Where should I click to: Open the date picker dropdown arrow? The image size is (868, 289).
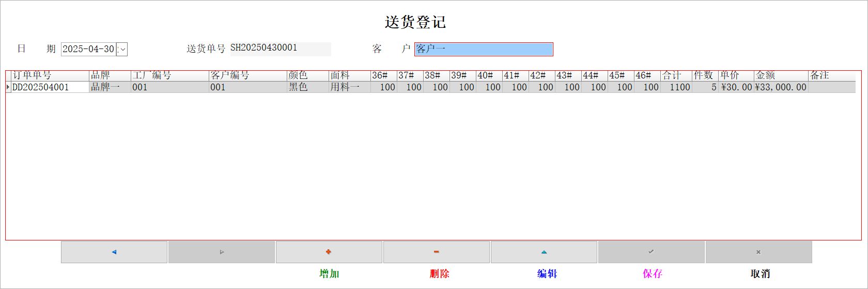[122, 49]
